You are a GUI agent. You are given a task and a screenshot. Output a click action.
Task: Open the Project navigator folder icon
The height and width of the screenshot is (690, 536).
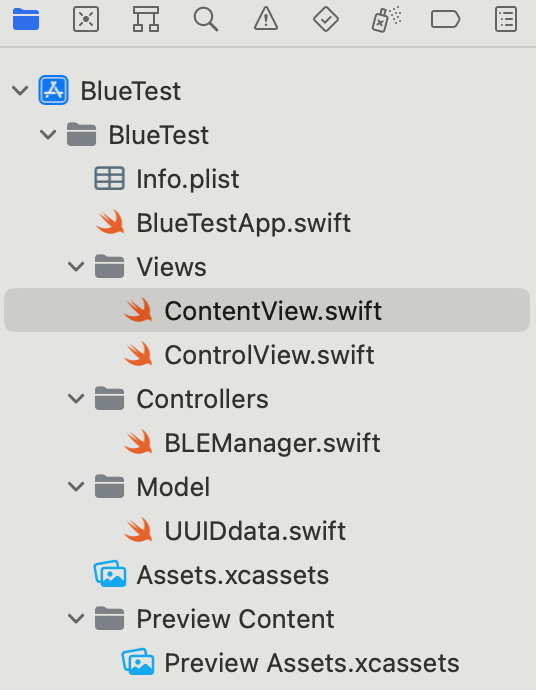coord(26,19)
